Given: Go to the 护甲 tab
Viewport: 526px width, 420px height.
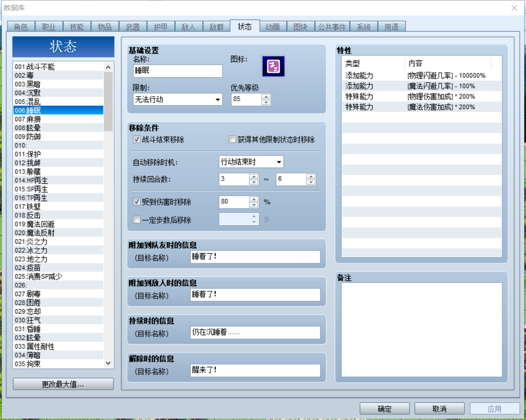Looking at the screenshot, I should point(161,27).
